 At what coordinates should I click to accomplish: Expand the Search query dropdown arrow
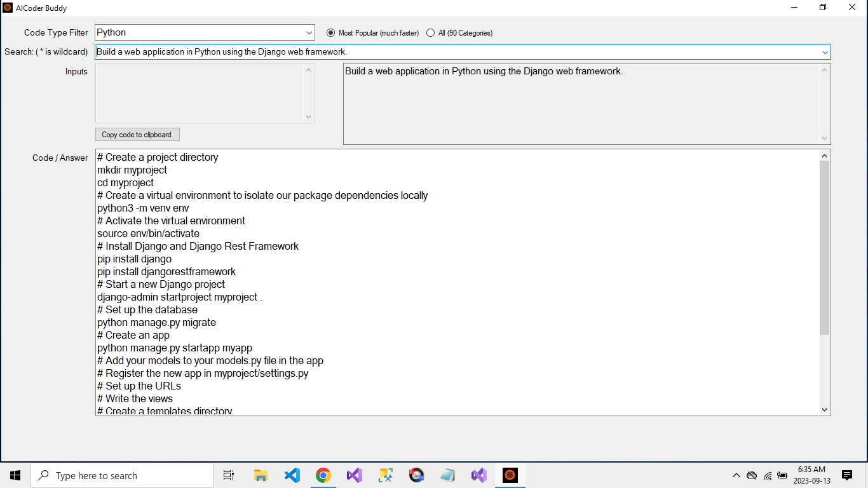coord(825,52)
